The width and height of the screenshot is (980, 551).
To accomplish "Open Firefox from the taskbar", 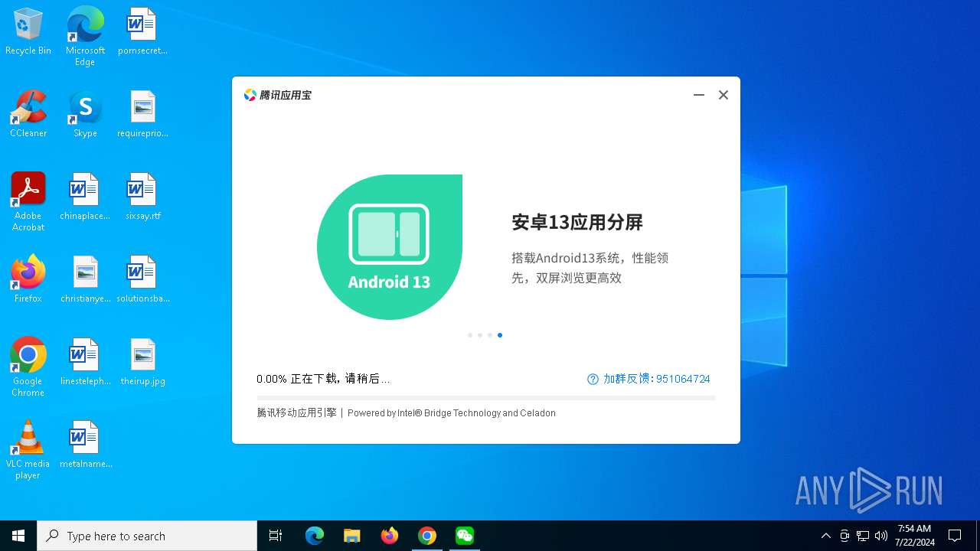I will (x=390, y=536).
